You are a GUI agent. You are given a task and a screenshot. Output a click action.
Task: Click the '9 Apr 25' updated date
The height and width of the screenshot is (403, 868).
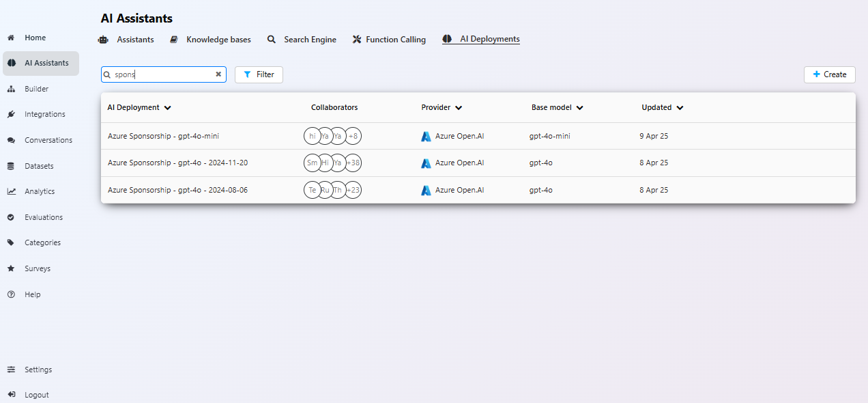point(654,136)
